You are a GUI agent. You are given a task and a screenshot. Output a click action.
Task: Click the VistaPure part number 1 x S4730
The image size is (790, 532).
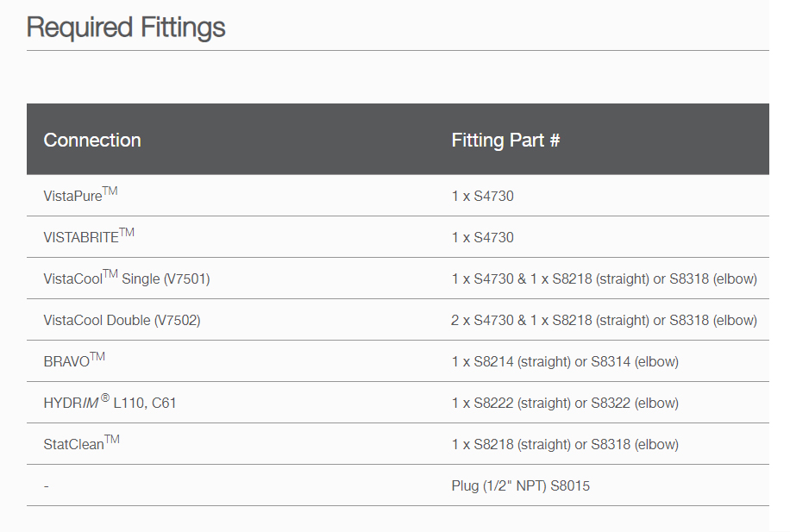click(x=483, y=196)
